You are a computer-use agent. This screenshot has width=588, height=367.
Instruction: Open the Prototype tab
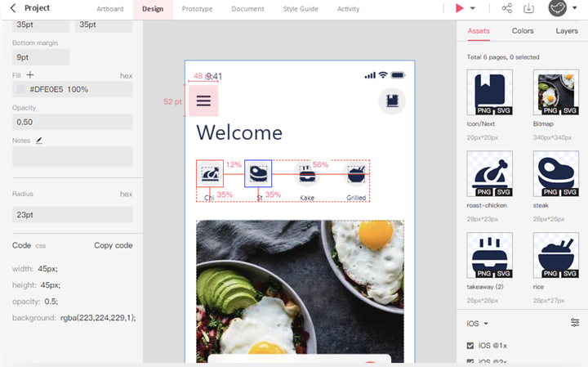198,9
